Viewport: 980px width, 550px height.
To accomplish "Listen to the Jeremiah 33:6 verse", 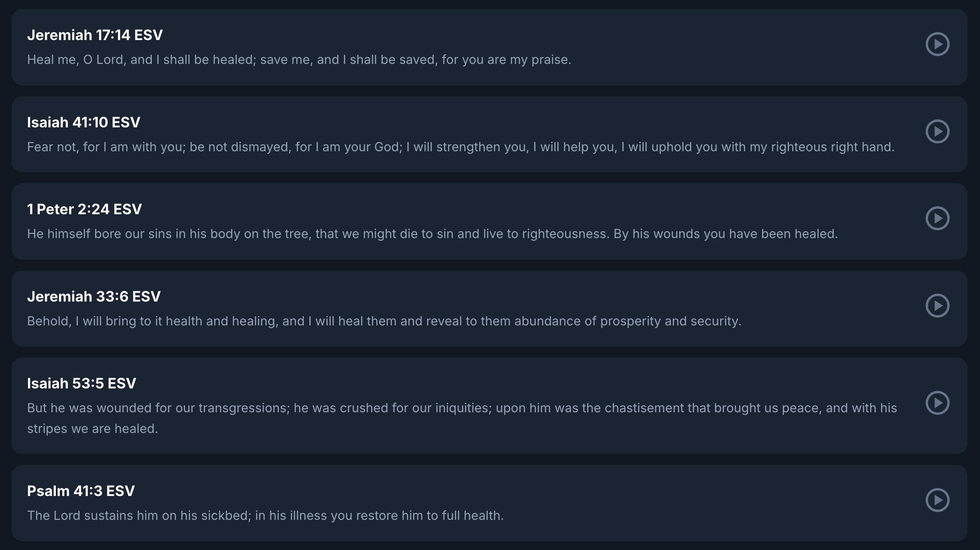I will coord(937,306).
